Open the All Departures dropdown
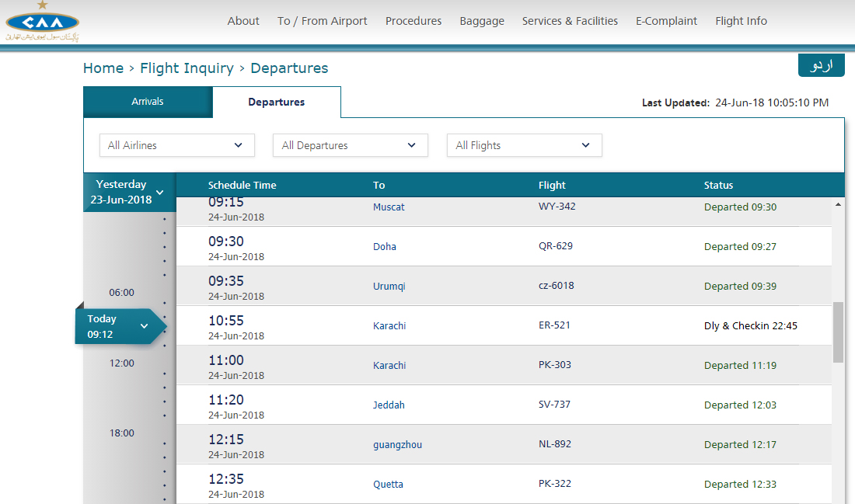The image size is (855, 504). (x=350, y=145)
